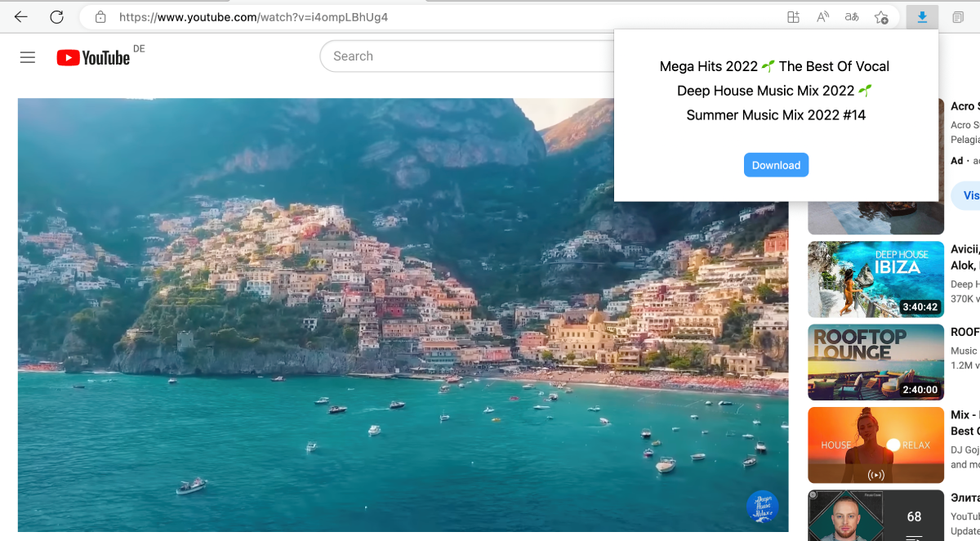Reload the current YouTube page
980x541 pixels.
coord(56,16)
